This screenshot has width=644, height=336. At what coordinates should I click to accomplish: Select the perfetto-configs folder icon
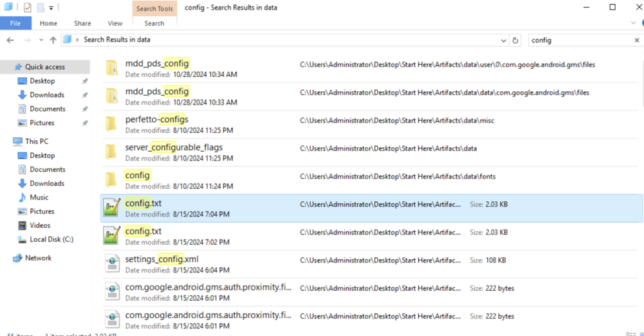[x=111, y=123]
